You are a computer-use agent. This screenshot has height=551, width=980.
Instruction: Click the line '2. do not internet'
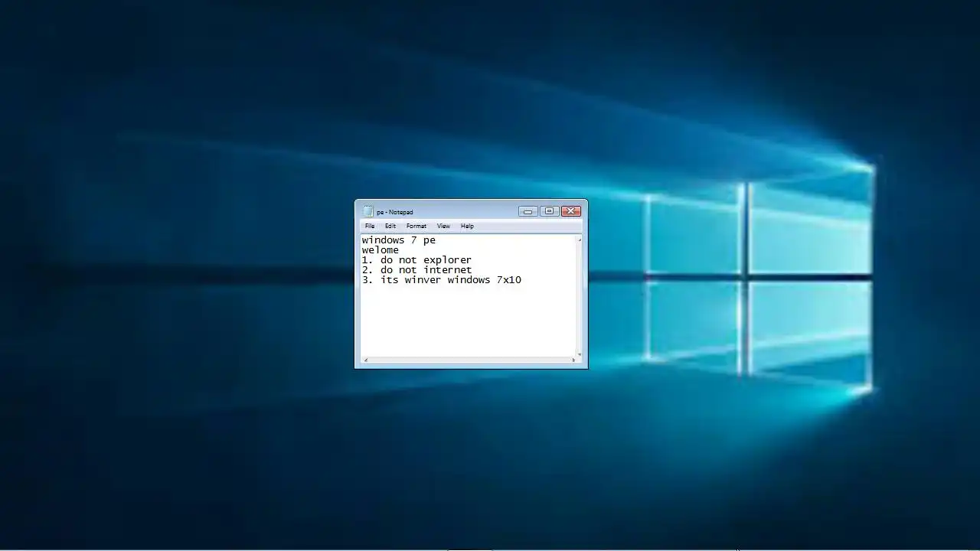pos(417,270)
